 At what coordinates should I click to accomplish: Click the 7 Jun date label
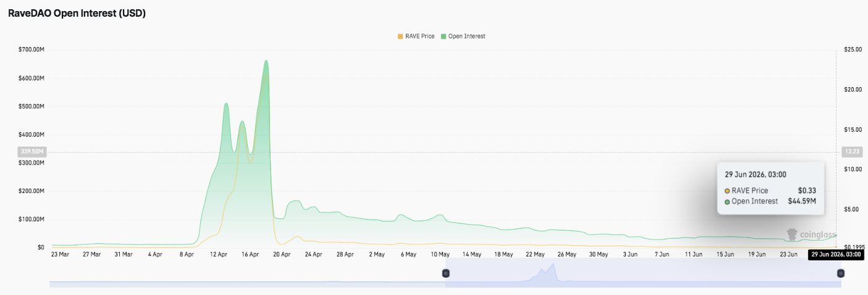coord(662,254)
